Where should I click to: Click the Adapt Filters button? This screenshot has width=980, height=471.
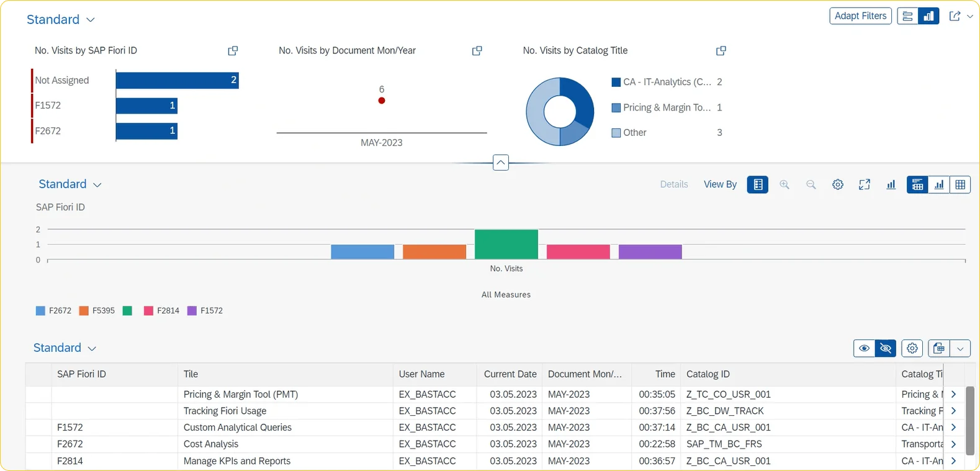[x=860, y=16]
